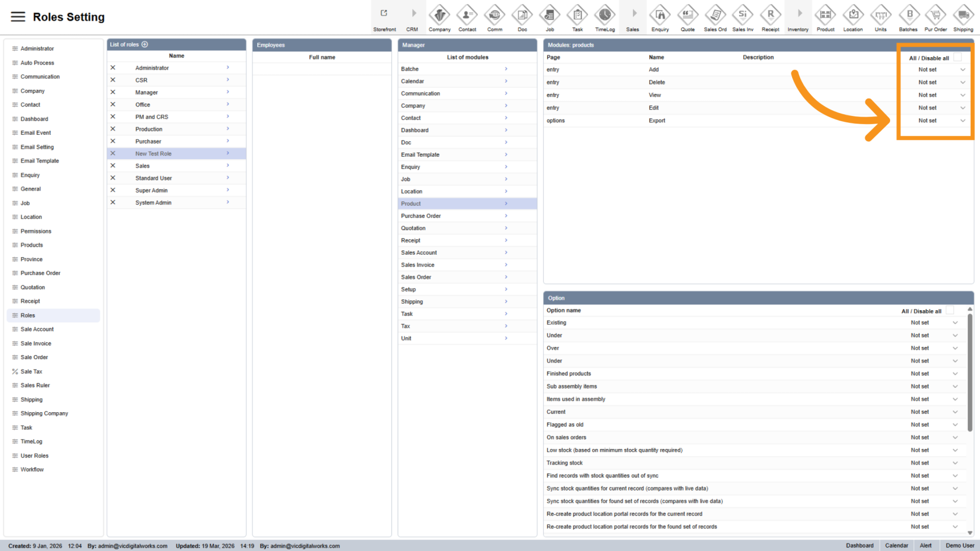This screenshot has height=551, width=980.
Task: Open the Not set dropdown for Add
Action: coord(963,69)
